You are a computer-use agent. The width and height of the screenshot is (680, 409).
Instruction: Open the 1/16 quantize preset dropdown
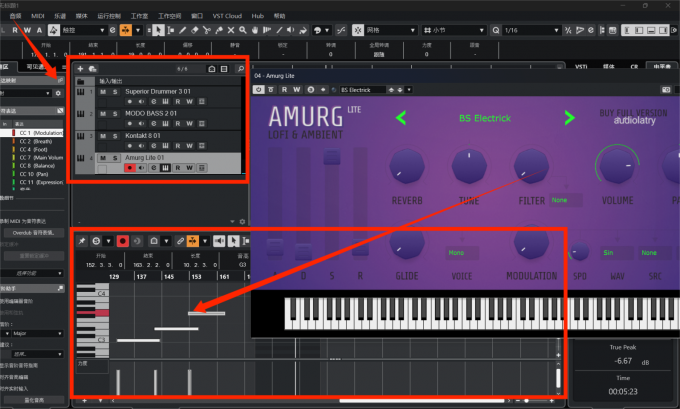[532, 30]
